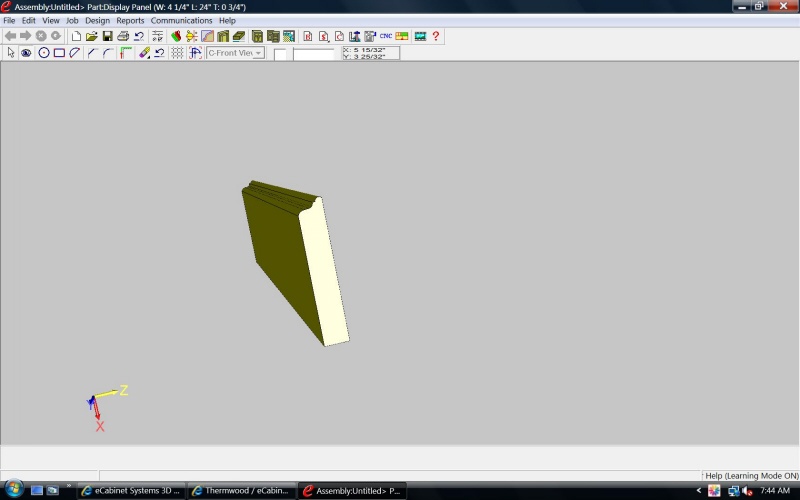Viewport: 800px width, 500px height.
Task: Open help with red question mark
Action: pos(436,36)
